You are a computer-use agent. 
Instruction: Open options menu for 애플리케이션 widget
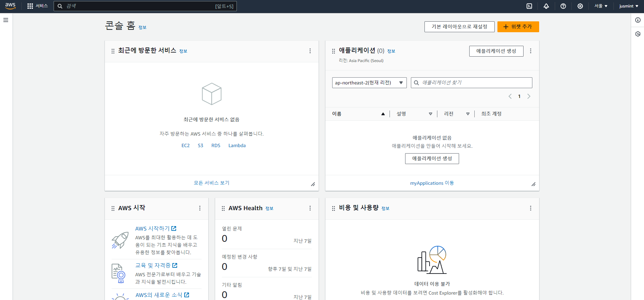(x=531, y=51)
